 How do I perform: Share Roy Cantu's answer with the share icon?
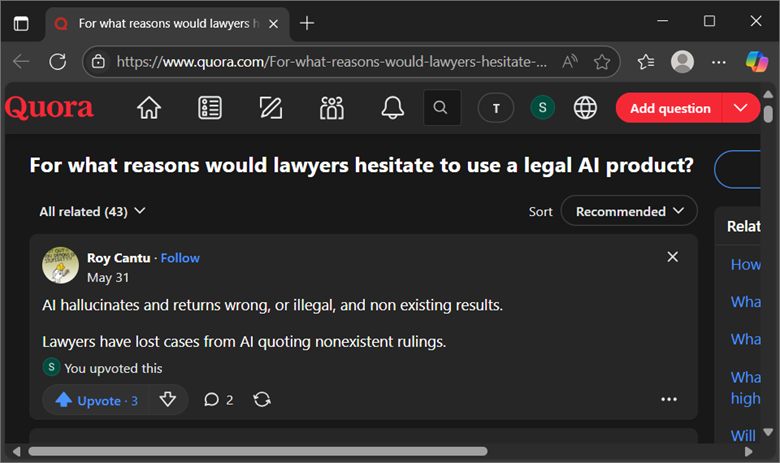coord(262,399)
